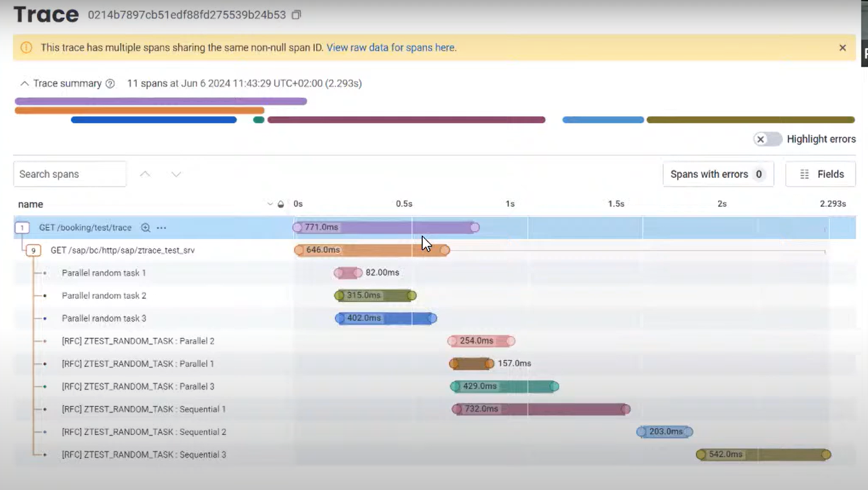The width and height of the screenshot is (868, 490).
Task: Click the 11 spans timestamp summary text
Action: click(x=244, y=83)
